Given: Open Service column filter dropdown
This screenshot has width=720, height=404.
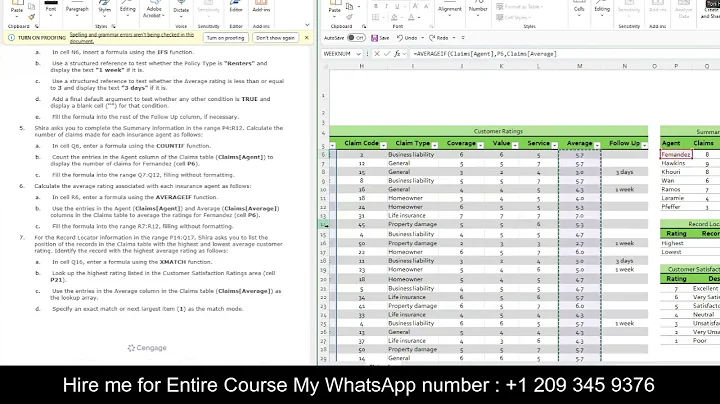Looking at the screenshot, I should (x=555, y=146).
